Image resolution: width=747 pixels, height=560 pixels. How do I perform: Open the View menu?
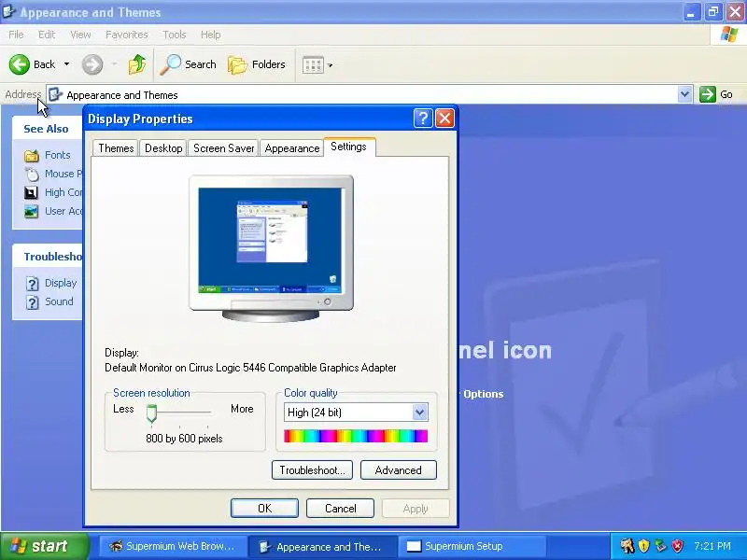coord(80,35)
